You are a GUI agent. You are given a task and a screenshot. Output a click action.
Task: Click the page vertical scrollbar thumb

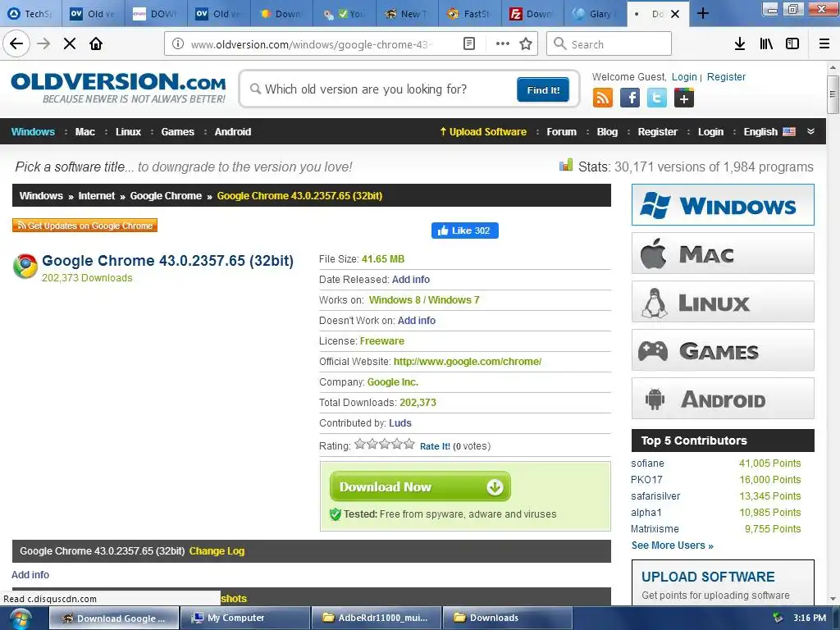(833, 94)
